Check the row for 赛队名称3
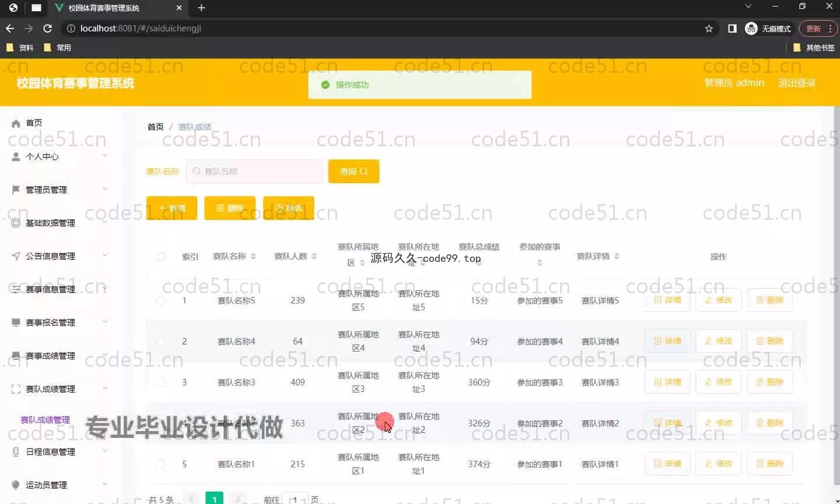The height and width of the screenshot is (504, 840). click(x=160, y=382)
